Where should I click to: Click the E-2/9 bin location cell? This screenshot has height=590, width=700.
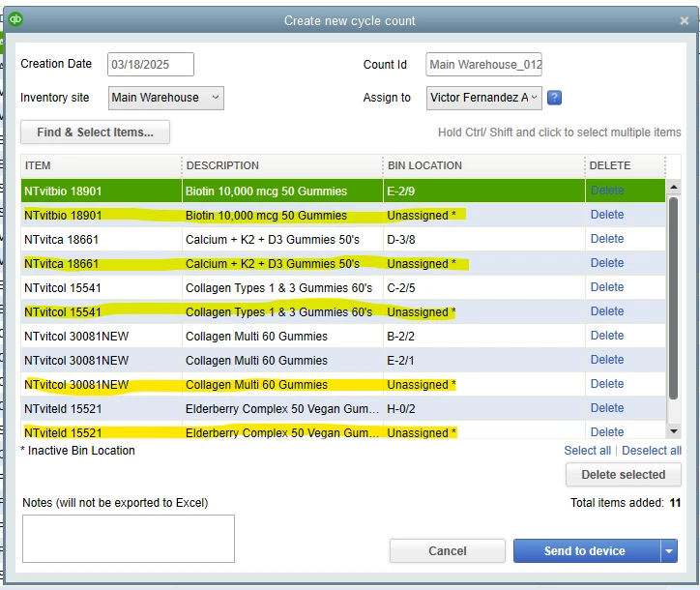[x=484, y=192]
